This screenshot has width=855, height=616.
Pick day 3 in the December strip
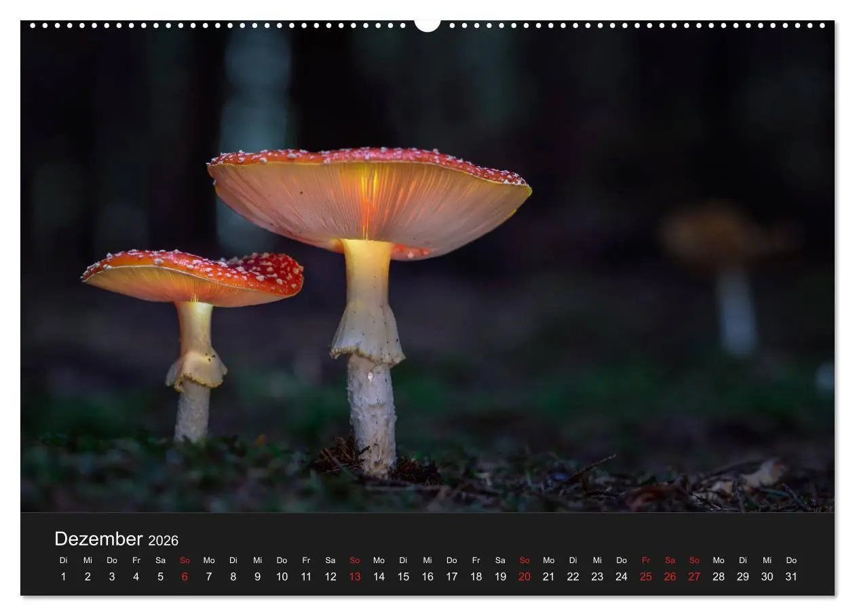(112, 577)
